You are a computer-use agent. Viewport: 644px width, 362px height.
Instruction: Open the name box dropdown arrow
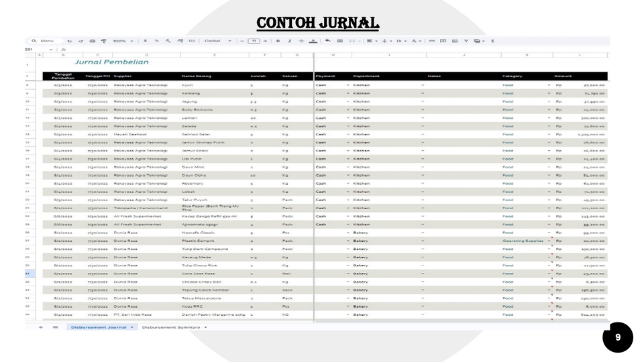[51, 50]
